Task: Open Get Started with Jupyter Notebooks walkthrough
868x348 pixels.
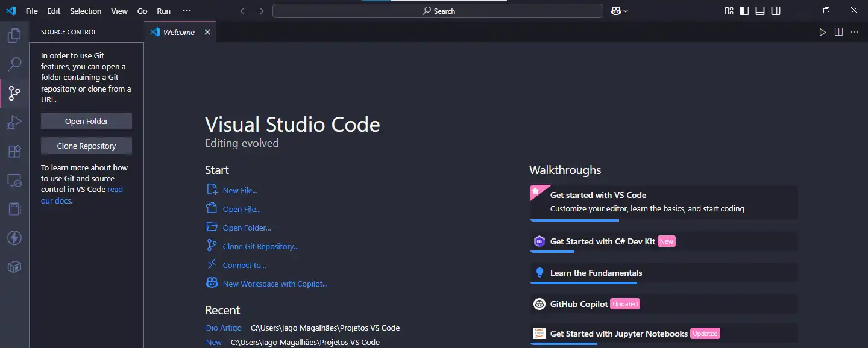Action: click(x=664, y=334)
